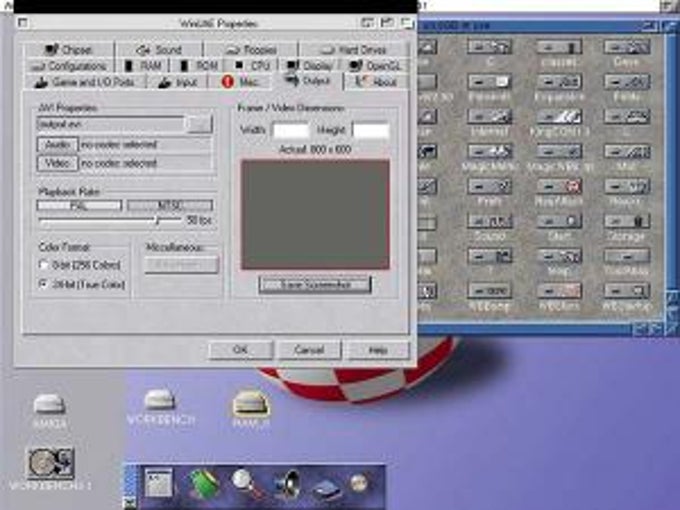Switch to the Hard Drives tab
Viewport: 680px width, 510px height.
click(x=353, y=50)
